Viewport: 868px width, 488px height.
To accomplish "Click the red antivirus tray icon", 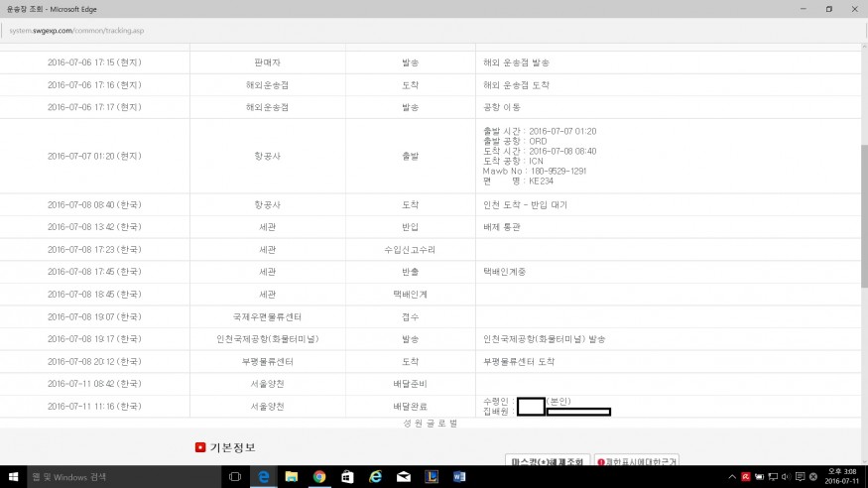I will 745,476.
